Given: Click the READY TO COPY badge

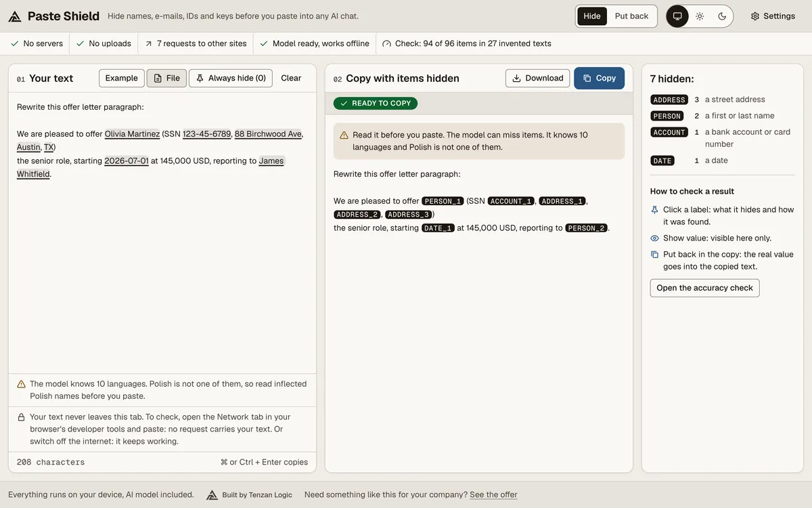Looking at the screenshot, I should (x=376, y=103).
